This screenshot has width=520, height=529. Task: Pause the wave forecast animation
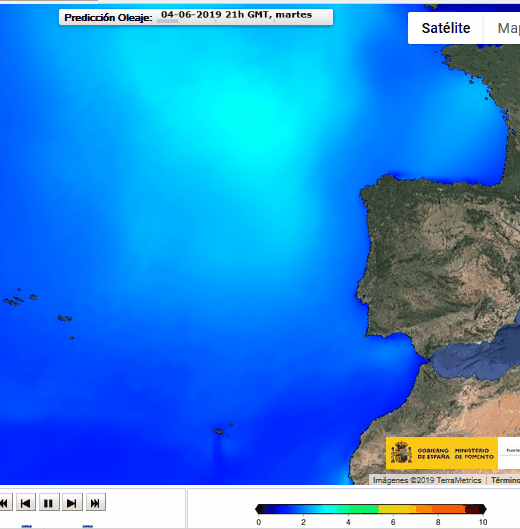pyautogui.click(x=49, y=503)
